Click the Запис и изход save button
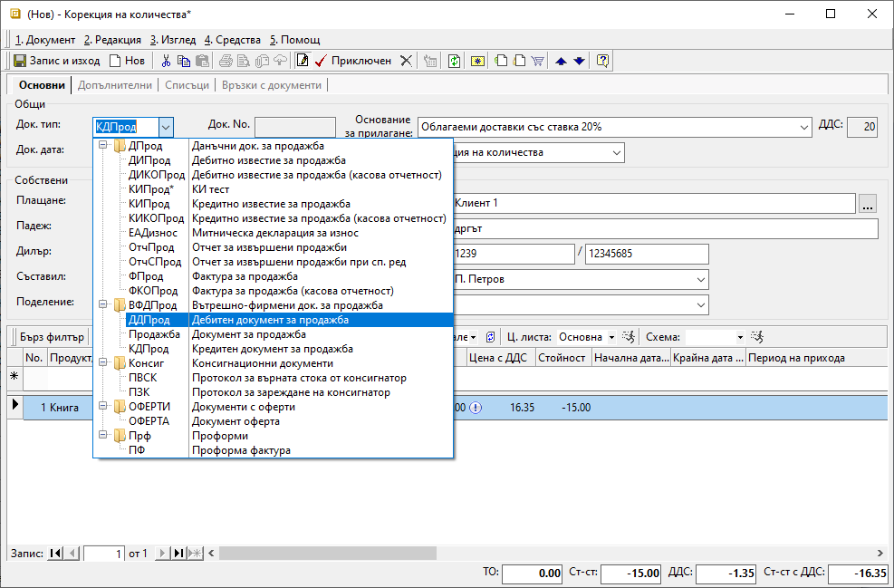Image resolution: width=894 pixels, height=588 pixels. pos(57,61)
